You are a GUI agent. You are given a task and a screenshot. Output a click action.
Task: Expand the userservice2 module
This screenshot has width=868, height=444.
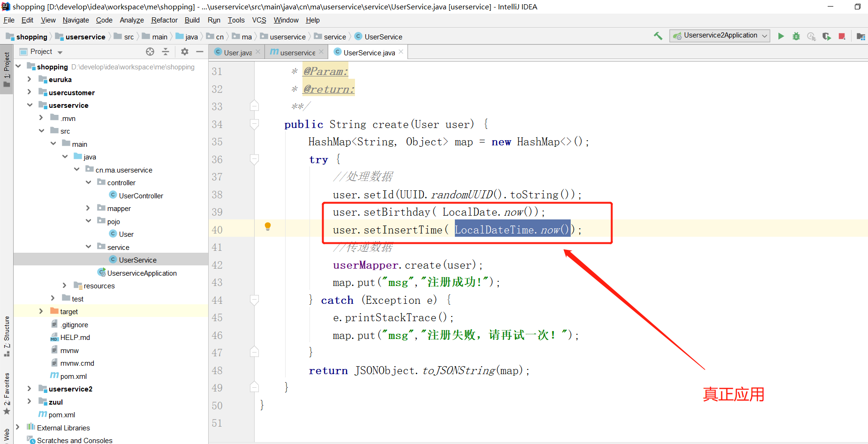(29, 388)
